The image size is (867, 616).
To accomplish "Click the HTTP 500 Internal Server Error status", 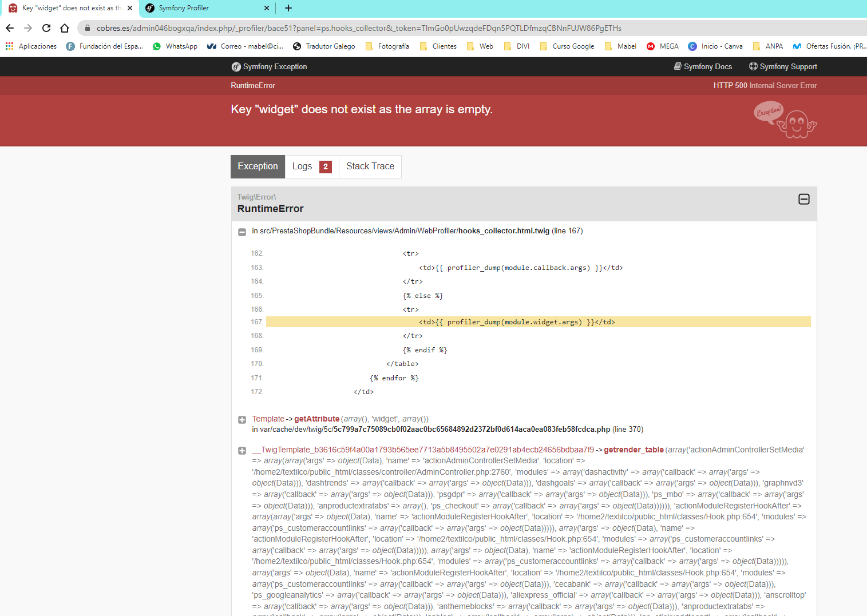I will [x=765, y=86].
